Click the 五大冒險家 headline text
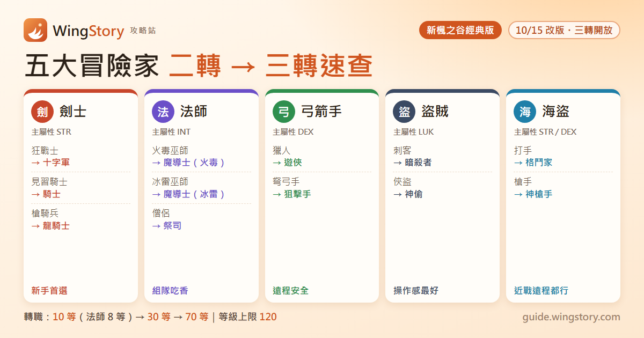Screen dimensions: 644x338 [x=92, y=66]
